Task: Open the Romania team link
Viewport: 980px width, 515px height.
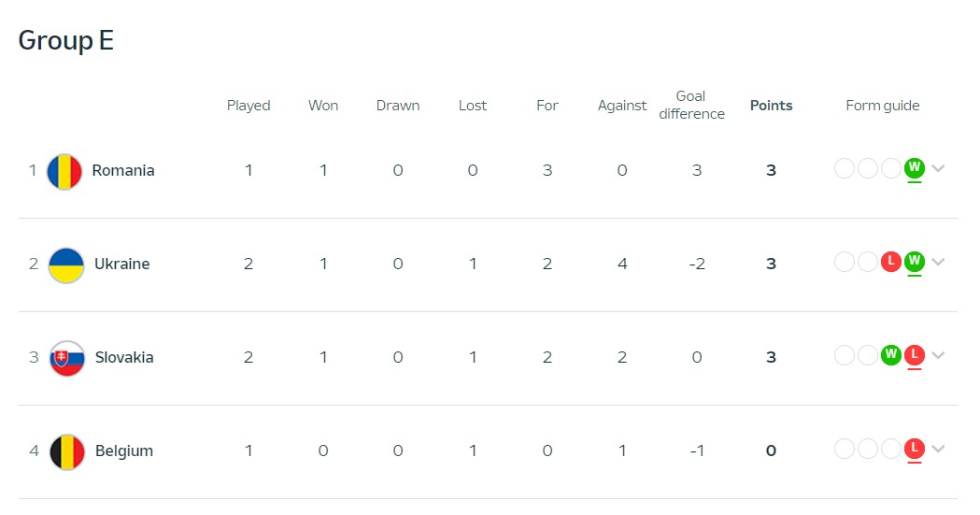Action: (x=123, y=171)
